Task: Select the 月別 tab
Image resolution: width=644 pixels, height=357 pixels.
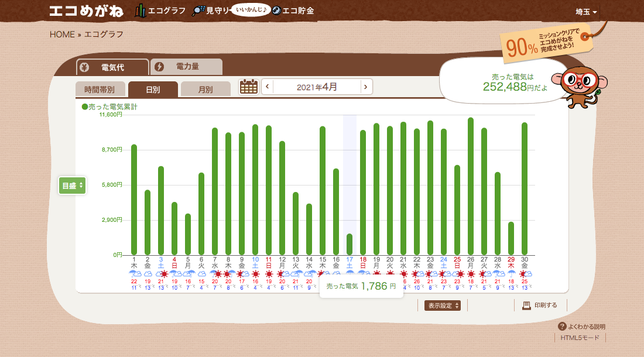Action: [x=205, y=90]
